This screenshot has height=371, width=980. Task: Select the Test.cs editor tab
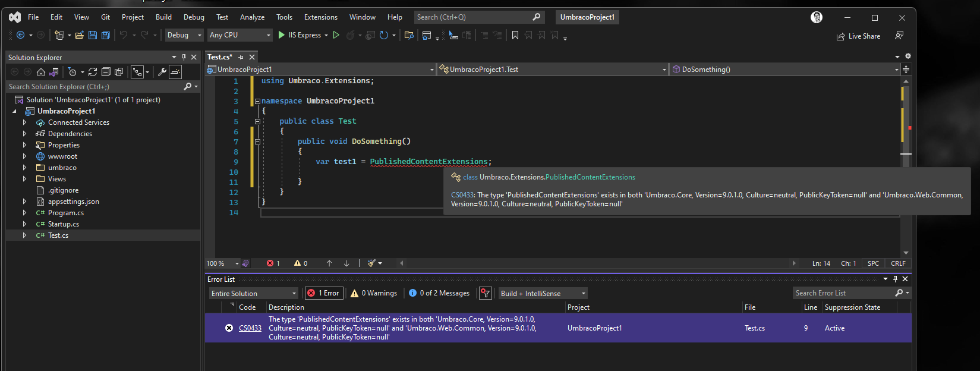(219, 57)
